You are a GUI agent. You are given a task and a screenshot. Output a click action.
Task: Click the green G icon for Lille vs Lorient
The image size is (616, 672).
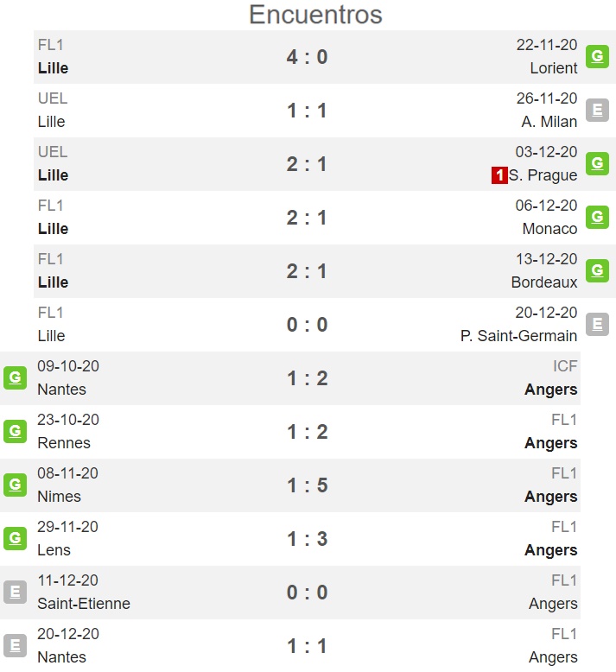point(597,56)
